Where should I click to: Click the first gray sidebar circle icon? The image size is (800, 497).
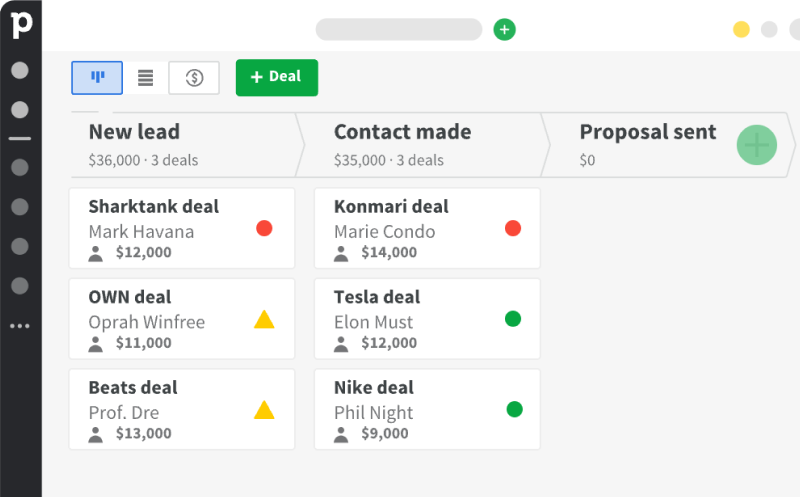coord(20,70)
